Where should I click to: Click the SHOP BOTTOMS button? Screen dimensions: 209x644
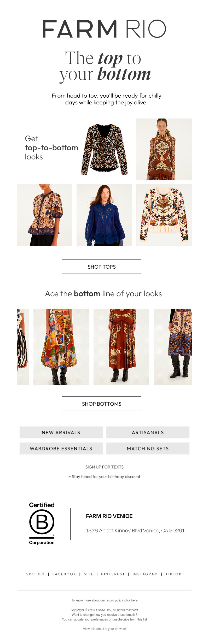(x=101, y=404)
